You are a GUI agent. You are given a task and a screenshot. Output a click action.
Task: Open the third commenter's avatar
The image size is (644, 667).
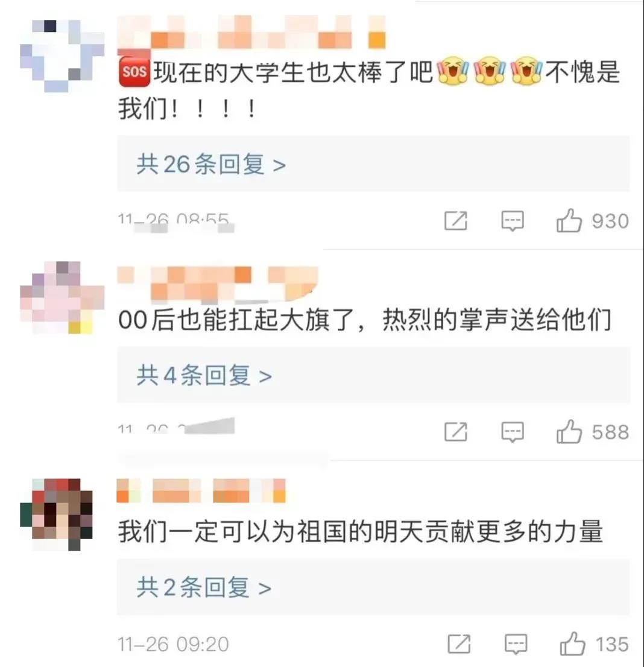click(x=57, y=514)
